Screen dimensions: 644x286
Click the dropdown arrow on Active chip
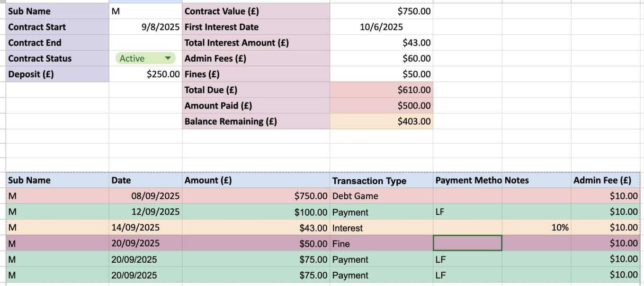[168, 58]
